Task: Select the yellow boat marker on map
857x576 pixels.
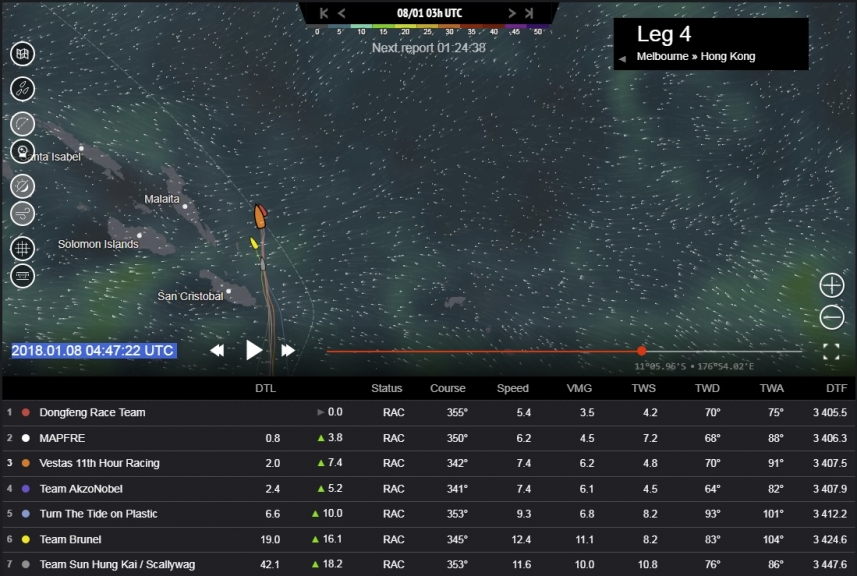Action: pyautogui.click(x=254, y=243)
